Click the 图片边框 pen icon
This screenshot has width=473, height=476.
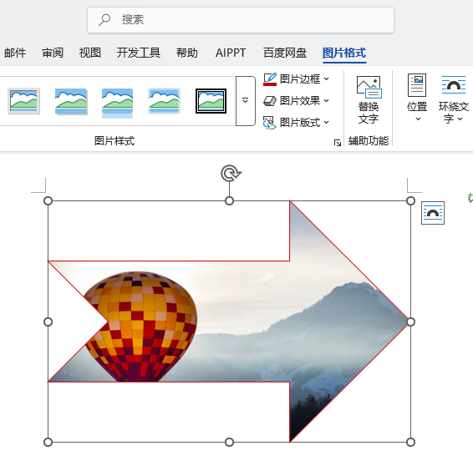270,79
